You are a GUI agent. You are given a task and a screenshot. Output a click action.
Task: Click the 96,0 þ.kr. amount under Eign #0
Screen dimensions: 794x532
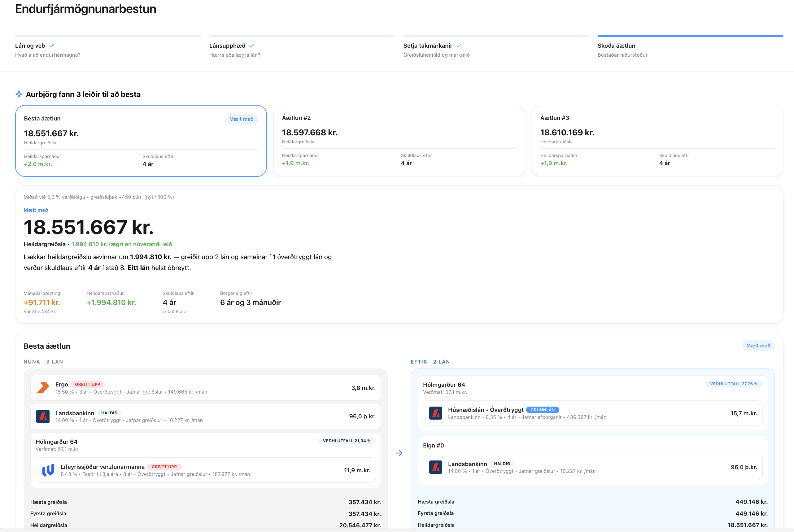(744, 467)
